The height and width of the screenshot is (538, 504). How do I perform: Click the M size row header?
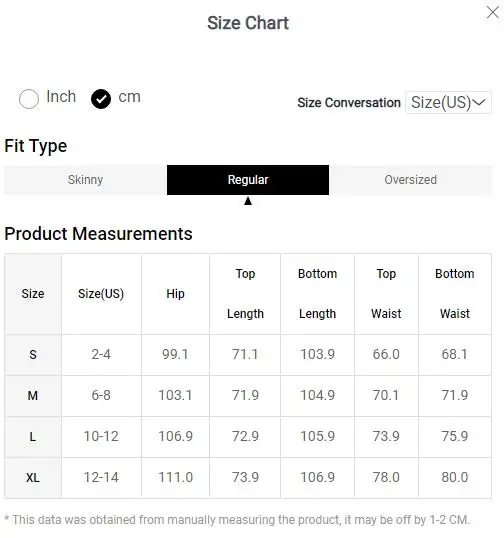(x=33, y=396)
